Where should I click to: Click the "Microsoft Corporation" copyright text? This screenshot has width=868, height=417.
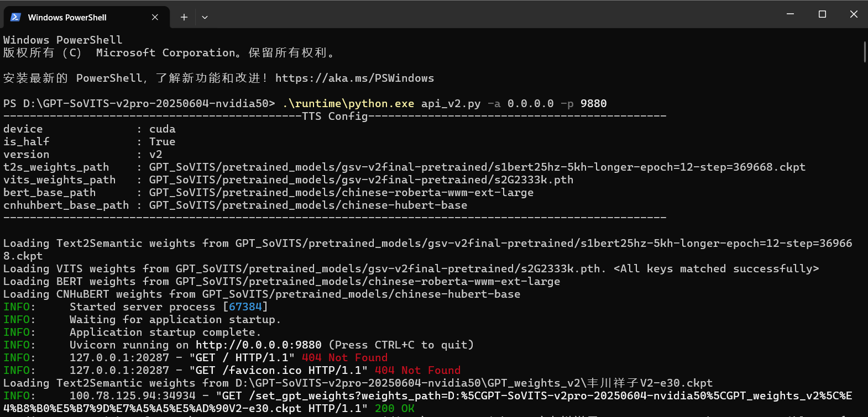[166, 52]
